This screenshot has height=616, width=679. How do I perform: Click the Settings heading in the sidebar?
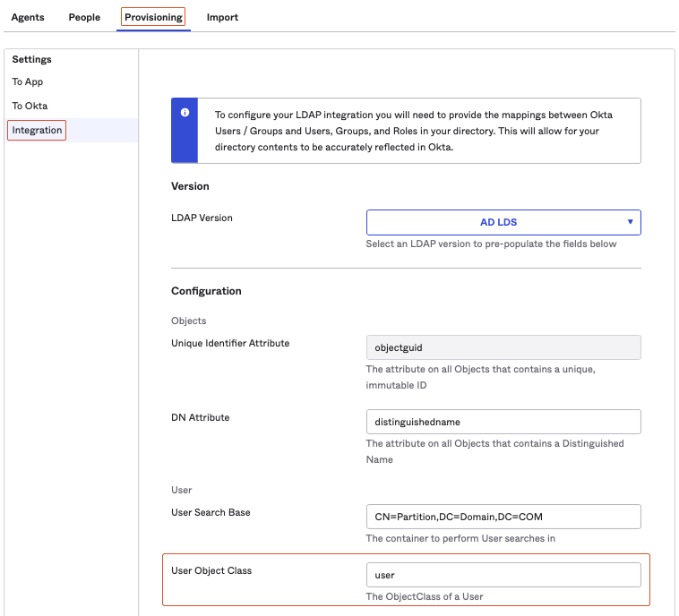click(x=31, y=60)
